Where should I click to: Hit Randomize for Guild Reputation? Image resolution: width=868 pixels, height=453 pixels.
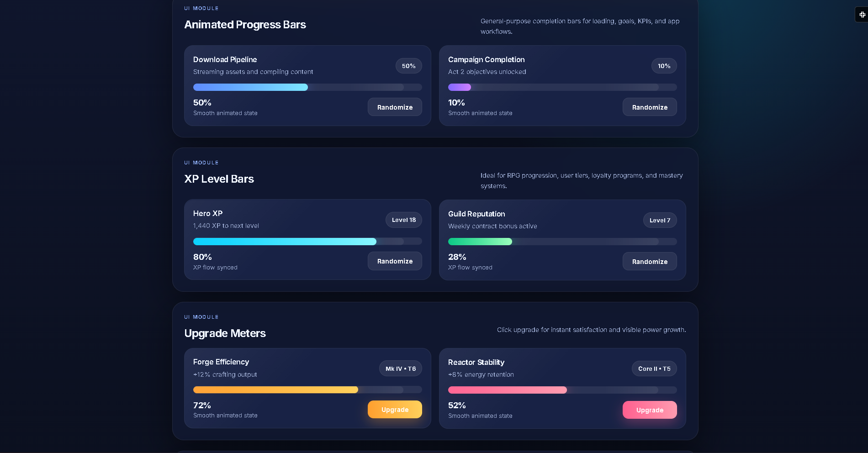[x=649, y=262]
